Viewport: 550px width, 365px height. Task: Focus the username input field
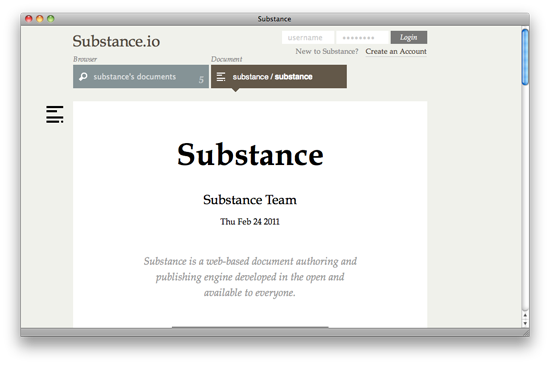308,38
